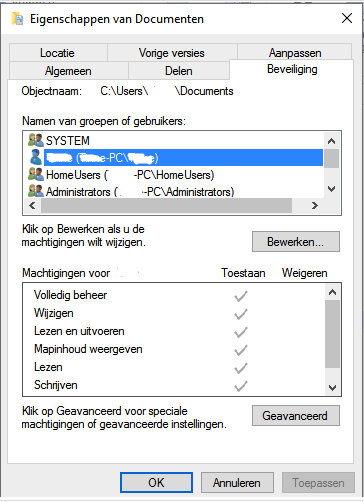The image size is (364, 502).
Task: Switch to the Algemeen tab
Action: click(x=68, y=71)
